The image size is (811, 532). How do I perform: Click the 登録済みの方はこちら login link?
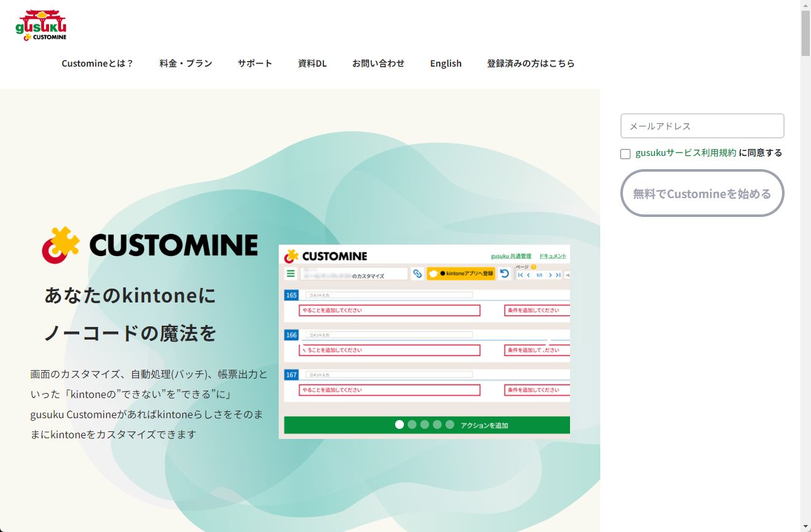pos(530,64)
